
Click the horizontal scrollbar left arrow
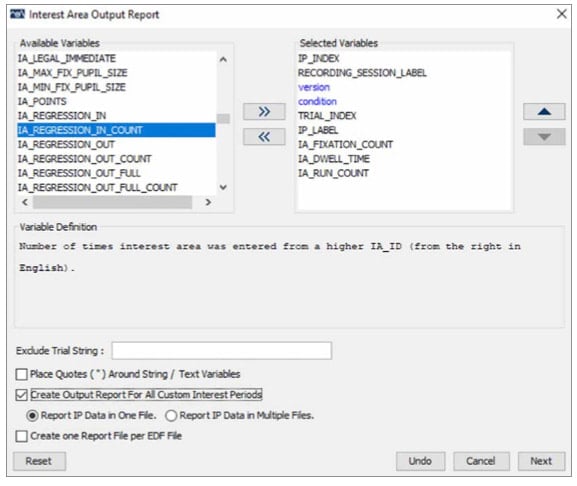tap(25, 202)
